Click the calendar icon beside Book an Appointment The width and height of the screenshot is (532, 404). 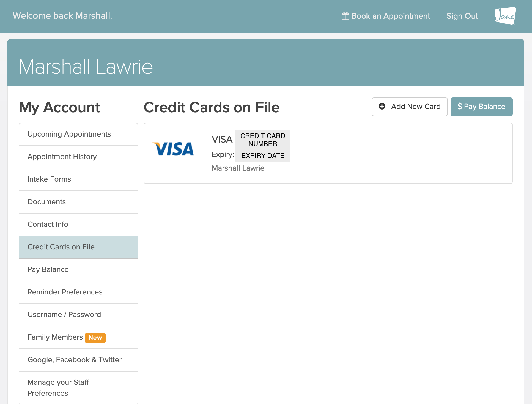345,16
